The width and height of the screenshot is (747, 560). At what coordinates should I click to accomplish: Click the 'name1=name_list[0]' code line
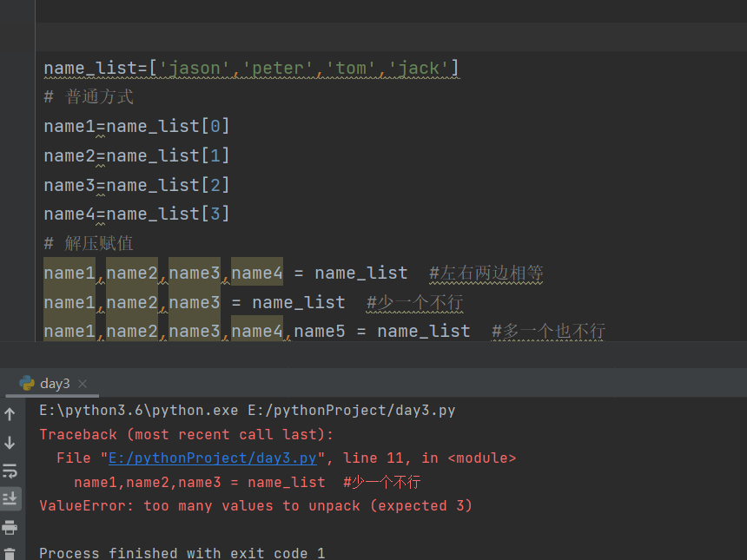(136, 127)
